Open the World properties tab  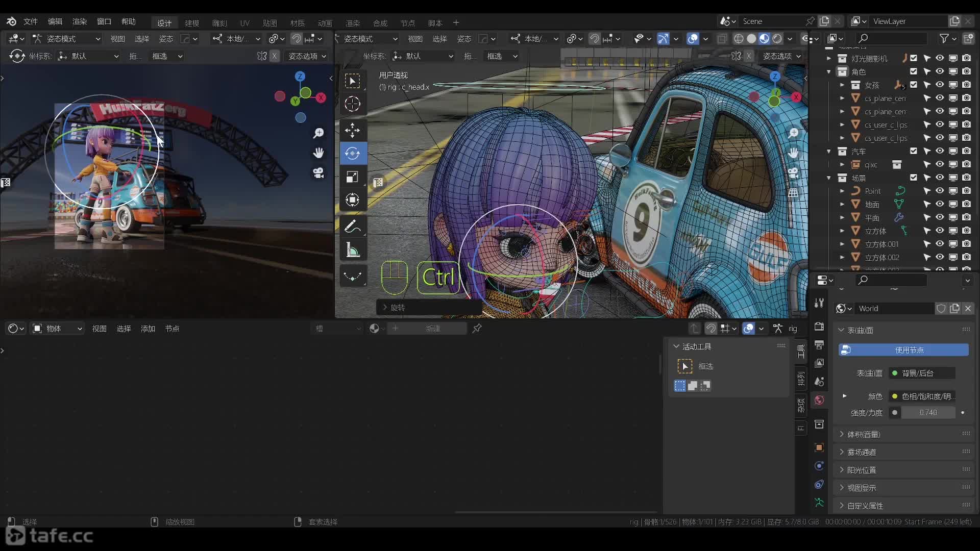(x=819, y=400)
